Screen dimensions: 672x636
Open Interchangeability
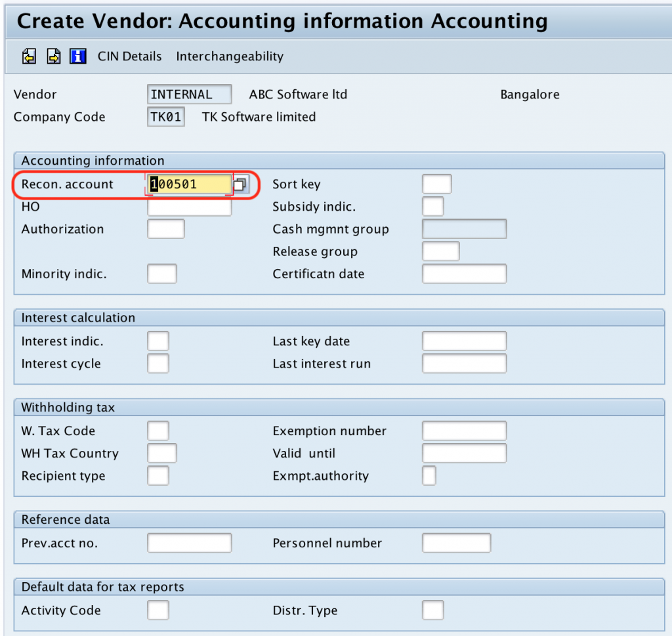(229, 56)
